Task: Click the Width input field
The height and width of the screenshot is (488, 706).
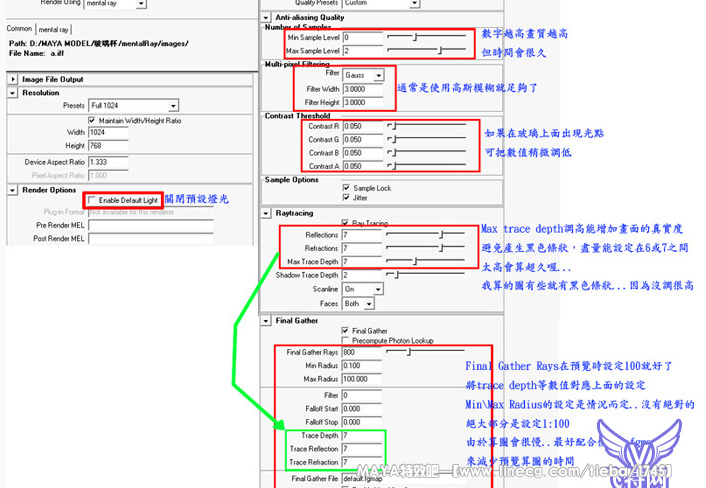Action: (109, 132)
